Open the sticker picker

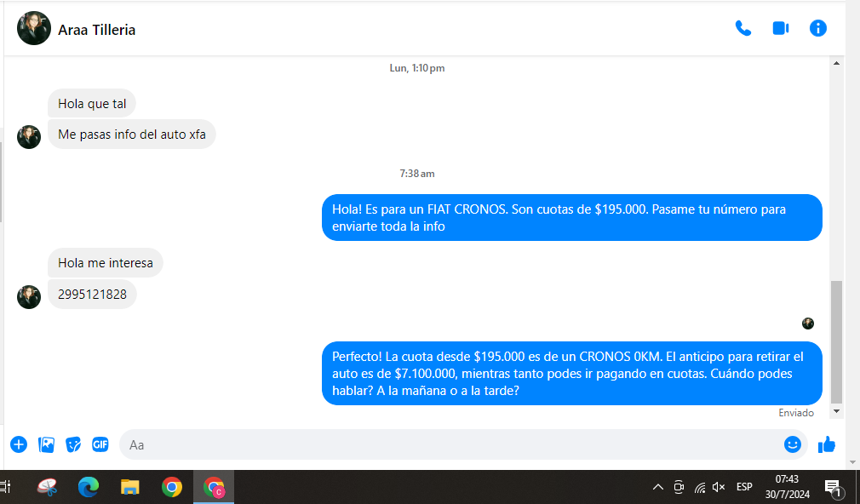73,444
